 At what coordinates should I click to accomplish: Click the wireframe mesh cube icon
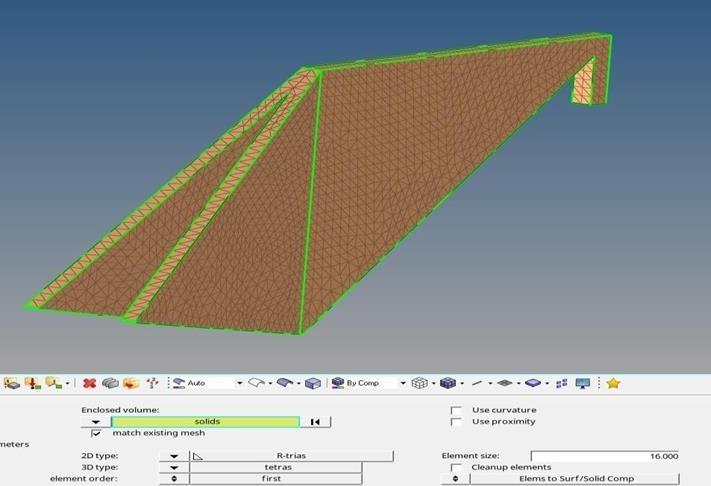(420, 383)
